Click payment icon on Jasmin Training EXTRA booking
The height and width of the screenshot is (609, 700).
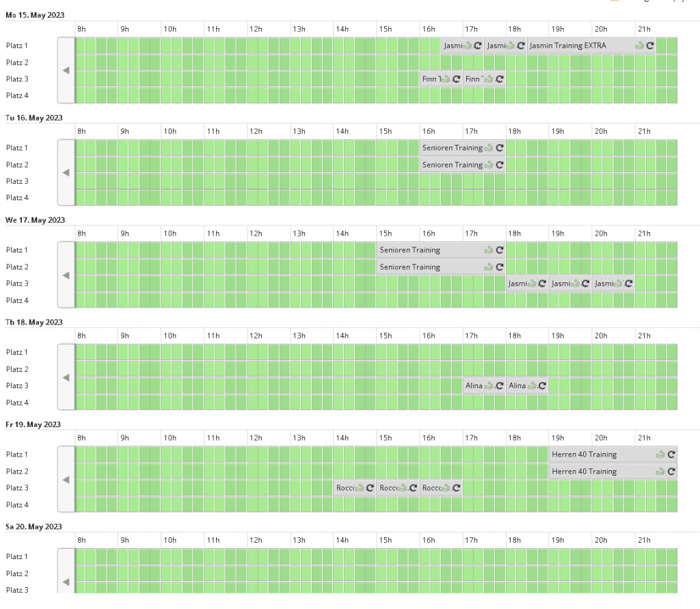[x=639, y=46]
